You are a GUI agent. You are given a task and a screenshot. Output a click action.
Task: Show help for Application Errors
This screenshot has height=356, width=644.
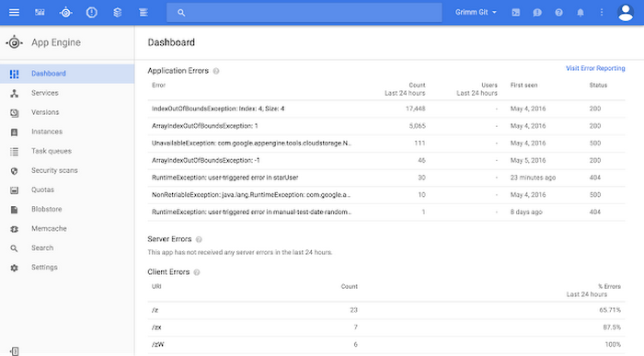[216, 71]
